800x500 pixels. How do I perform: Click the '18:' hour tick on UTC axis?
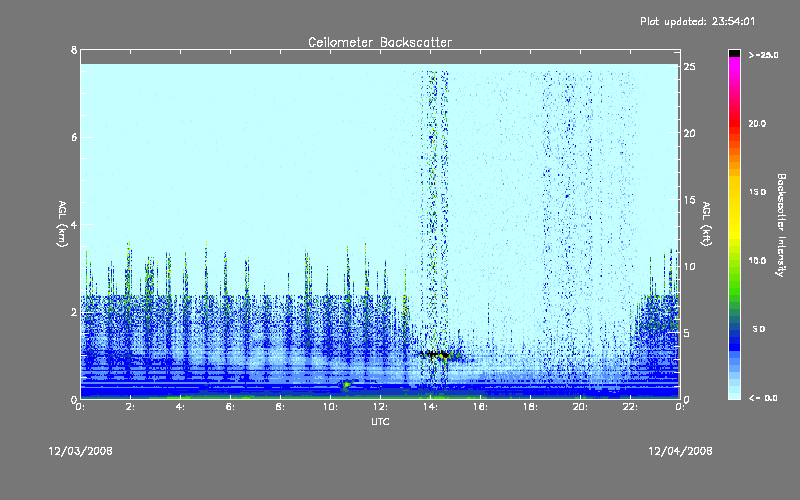coord(530,407)
